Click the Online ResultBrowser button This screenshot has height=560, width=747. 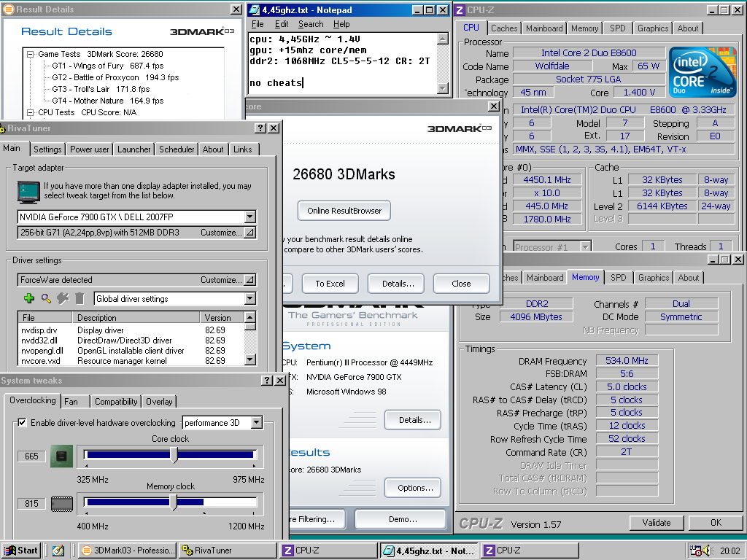[x=344, y=211]
